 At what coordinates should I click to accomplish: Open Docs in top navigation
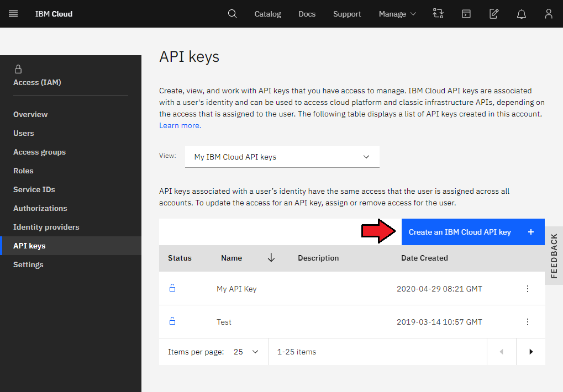(x=307, y=14)
